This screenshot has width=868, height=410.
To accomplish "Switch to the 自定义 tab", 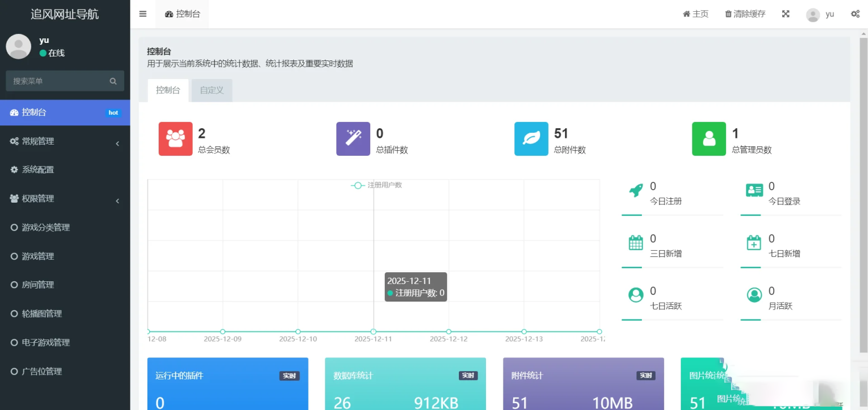I will coord(212,90).
